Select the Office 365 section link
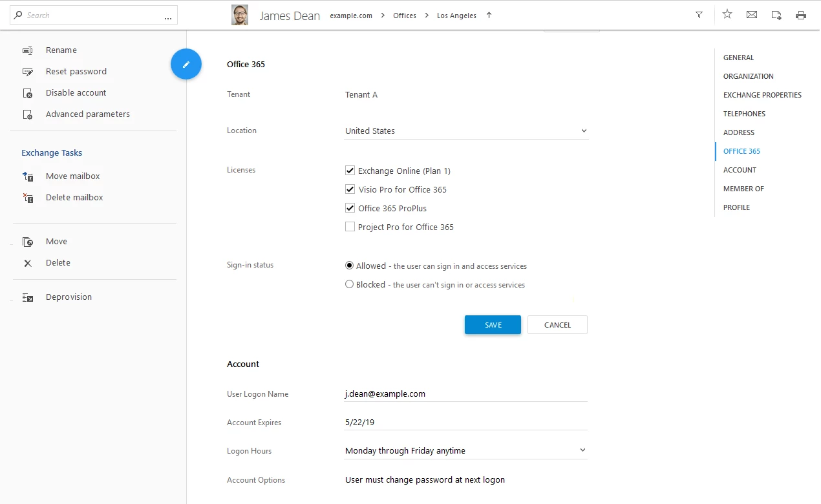Image resolution: width=821 pixels, height=504 pixels. (x=741, y=151)
